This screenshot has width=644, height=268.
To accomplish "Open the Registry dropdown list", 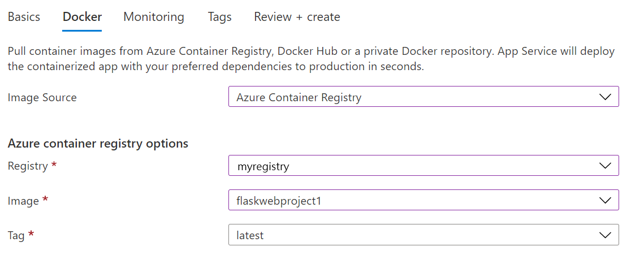I will coord(423,166).
